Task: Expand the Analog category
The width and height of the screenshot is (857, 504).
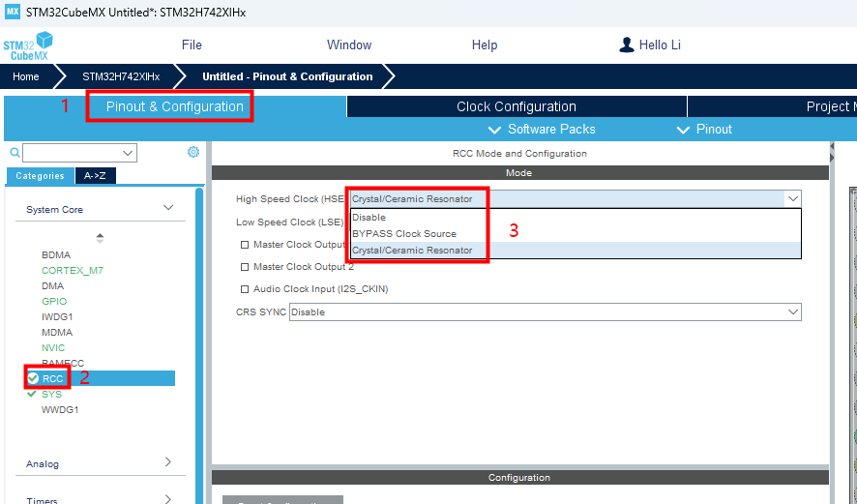Action: (x=168, y=461)
